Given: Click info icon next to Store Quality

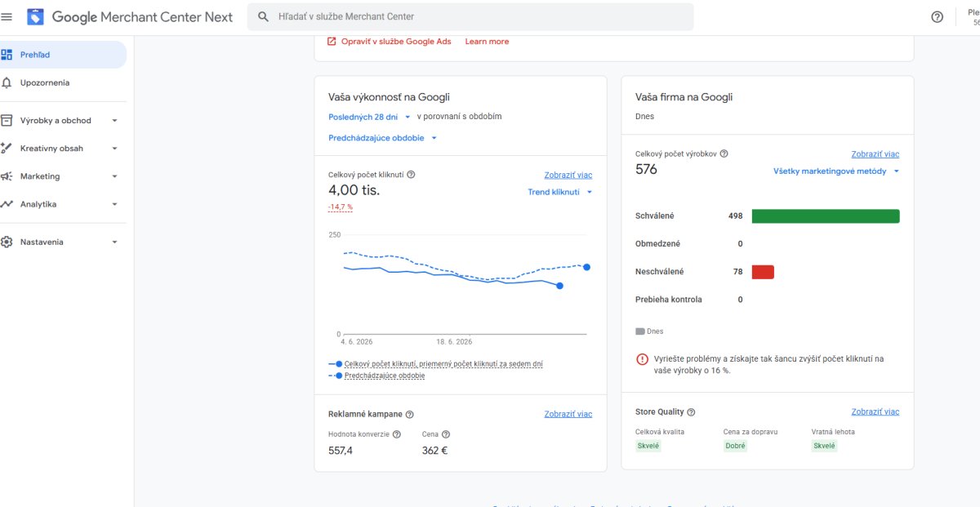Looking at the screenshot, I should point(691,412).
